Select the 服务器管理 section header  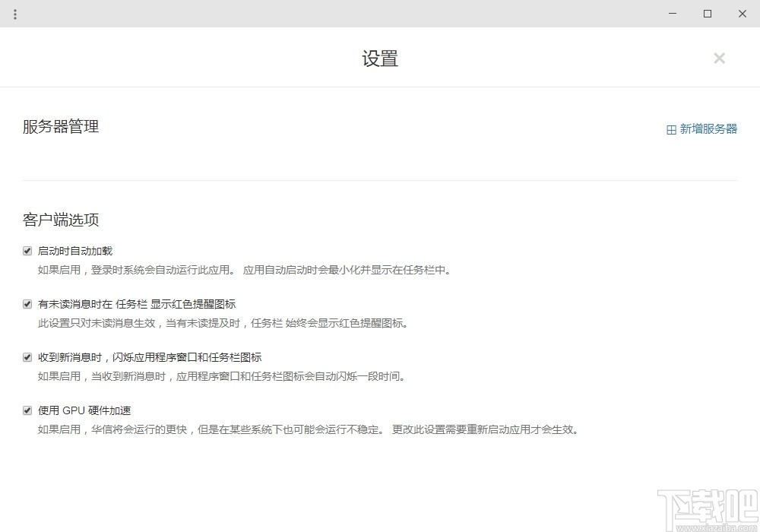tap(61, 127)
